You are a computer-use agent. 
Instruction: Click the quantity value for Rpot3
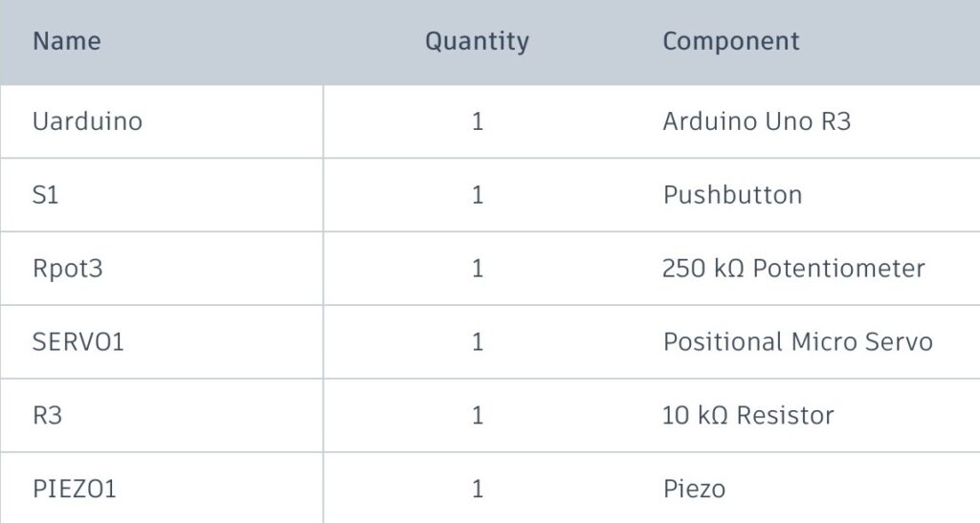[x=478, y=269]
